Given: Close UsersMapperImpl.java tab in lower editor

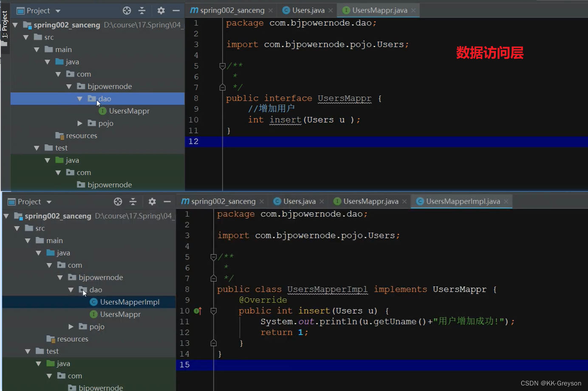Looking at the screenshot, I should click(506, 202).
